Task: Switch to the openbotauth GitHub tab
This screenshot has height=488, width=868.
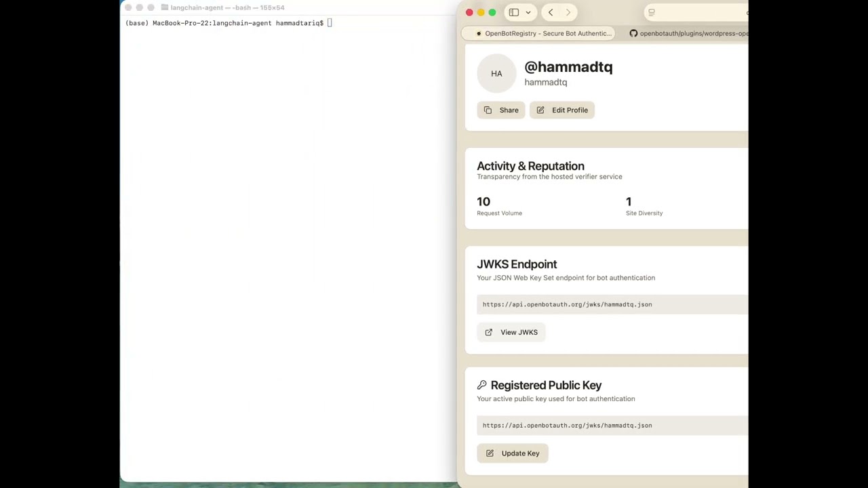Action: (x=688, y=33)
